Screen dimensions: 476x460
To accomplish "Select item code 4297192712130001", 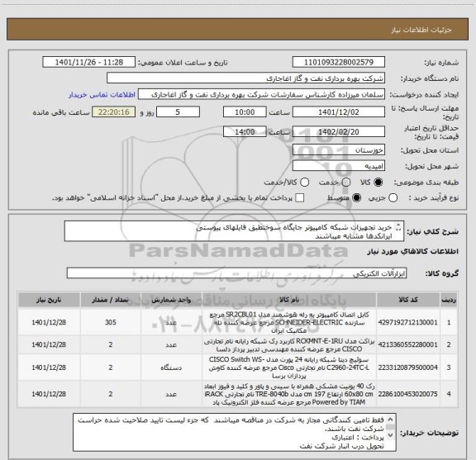I will point(407,322).
